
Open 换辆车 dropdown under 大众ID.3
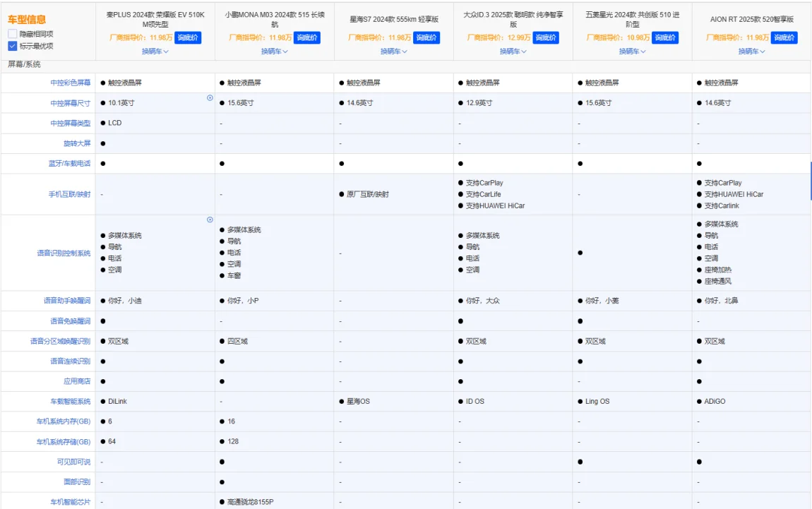click(x=513, y=52)
